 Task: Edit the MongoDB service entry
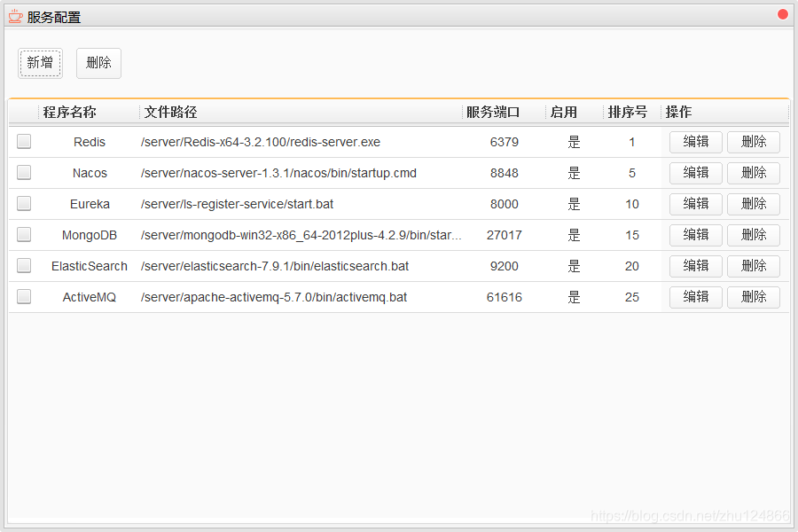pyautogui.click(x=696, y=235)
